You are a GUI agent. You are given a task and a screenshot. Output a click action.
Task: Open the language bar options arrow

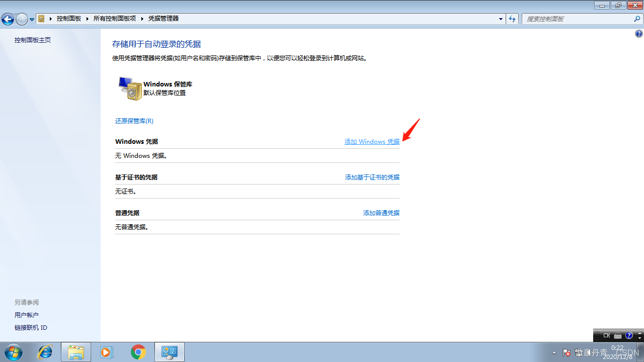tap(640, 338)
